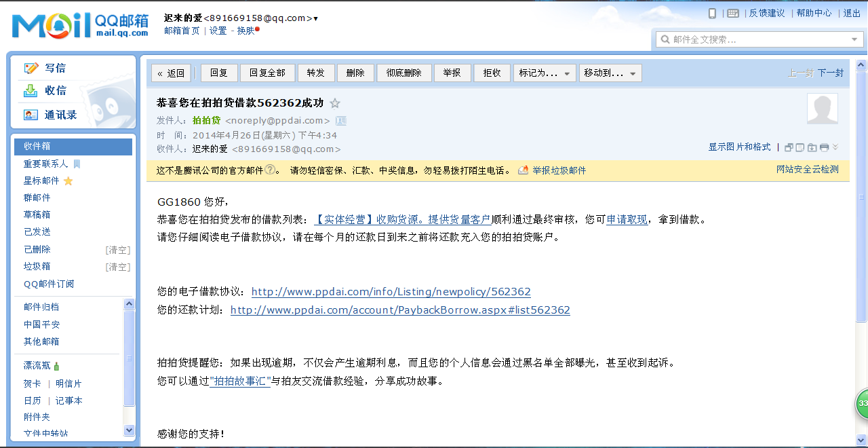This screenshot has width=868, height=448.
Task: Click the 退出 logout link
Action: click(852, 13)
